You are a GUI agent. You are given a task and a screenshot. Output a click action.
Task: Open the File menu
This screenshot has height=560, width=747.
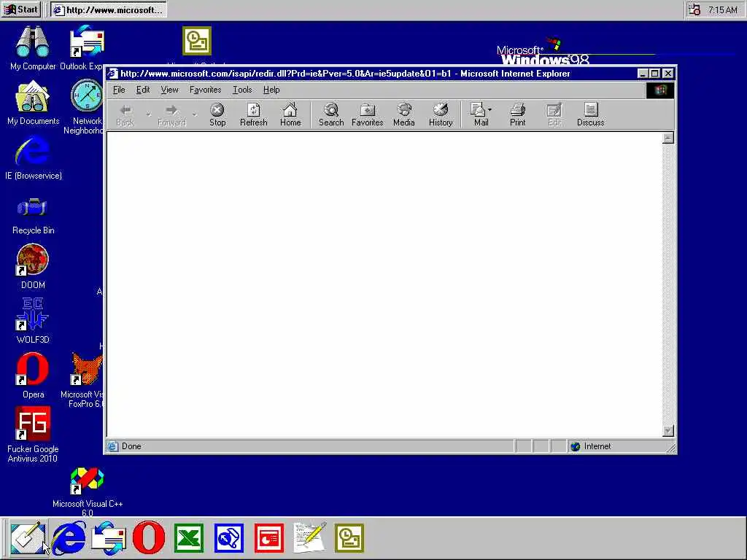point(119,90)
